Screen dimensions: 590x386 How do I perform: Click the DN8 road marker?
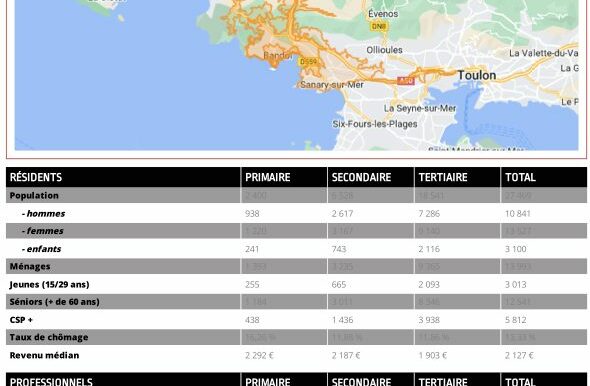[379, 27]
